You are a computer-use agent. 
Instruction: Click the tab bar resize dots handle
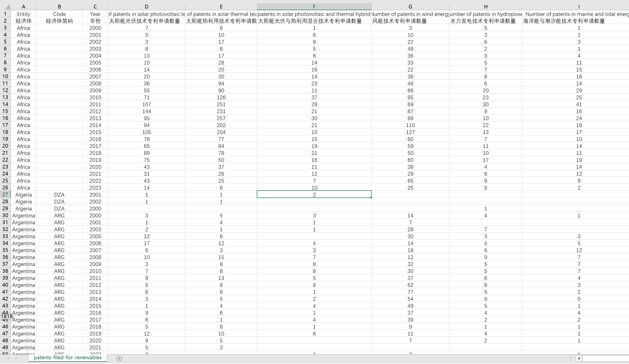coord(571,359)
